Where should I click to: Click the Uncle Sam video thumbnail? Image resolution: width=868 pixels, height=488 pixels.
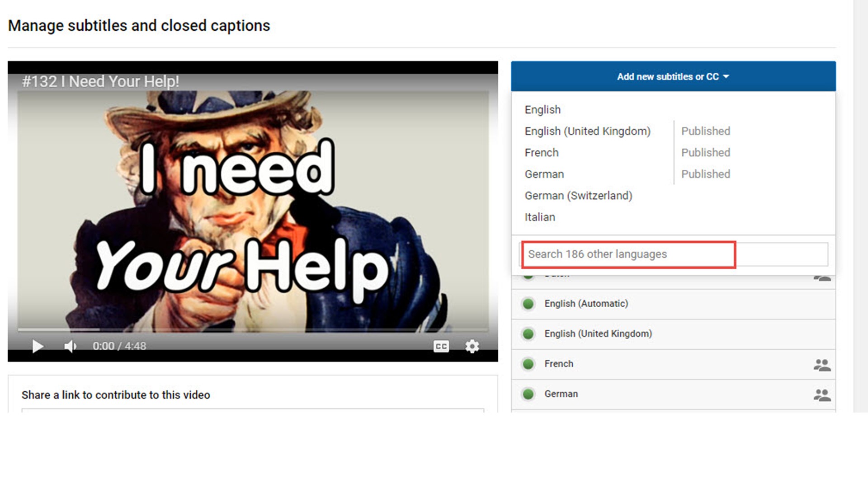253,211
